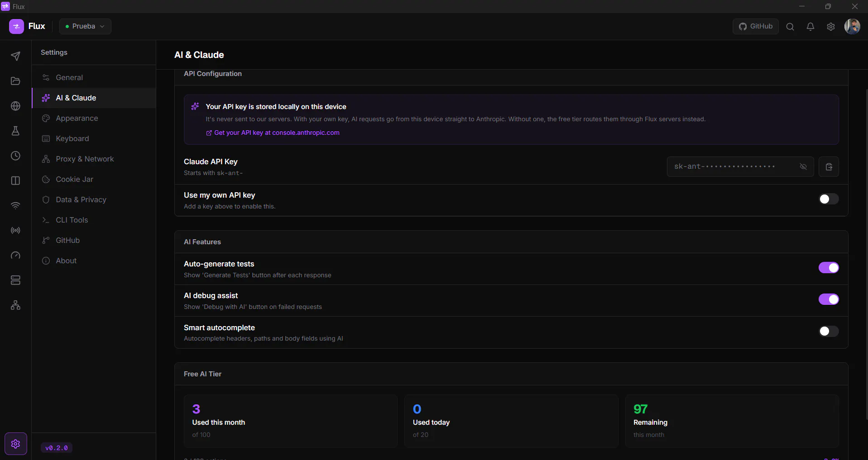Viewport: 868px width, 460px height.
Task: Enable Use my own API key toggle
Action: tap(829, 199)
